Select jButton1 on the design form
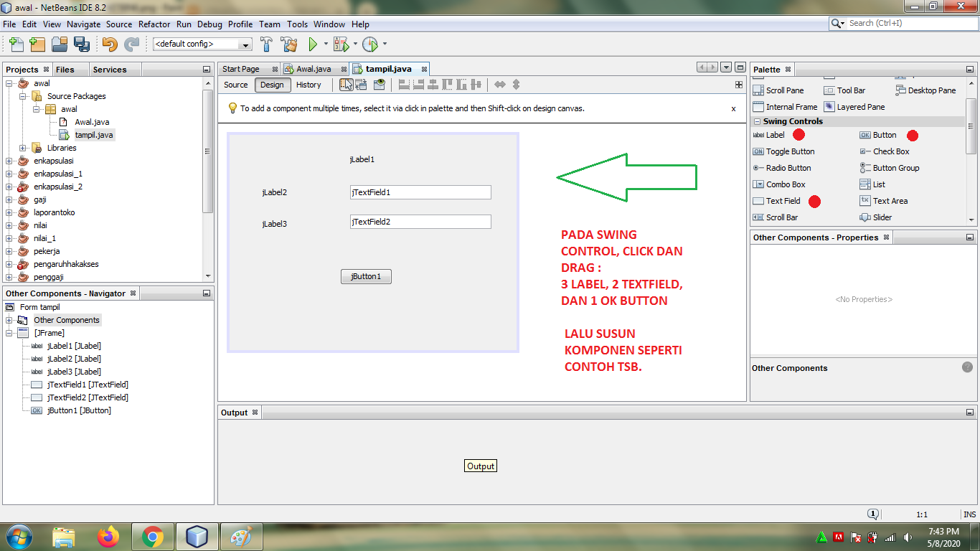 click(x=366, y=276)
